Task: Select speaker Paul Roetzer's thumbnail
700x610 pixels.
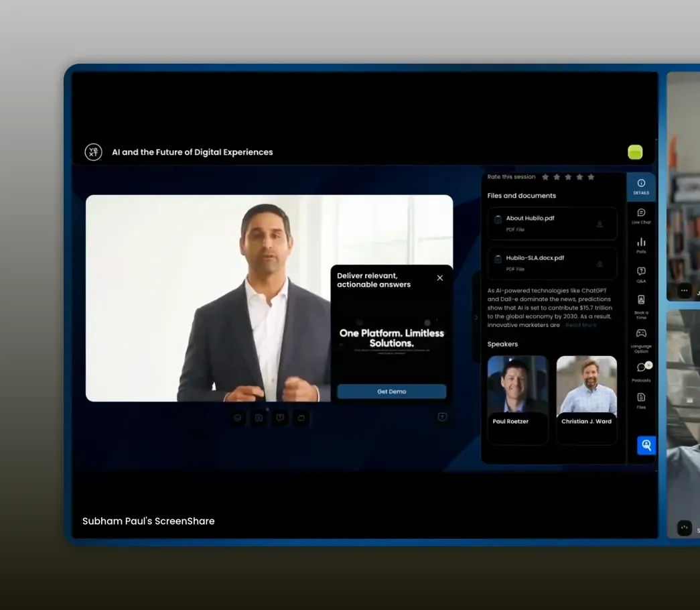Action: pyautogui.click(x=517, y=385)
